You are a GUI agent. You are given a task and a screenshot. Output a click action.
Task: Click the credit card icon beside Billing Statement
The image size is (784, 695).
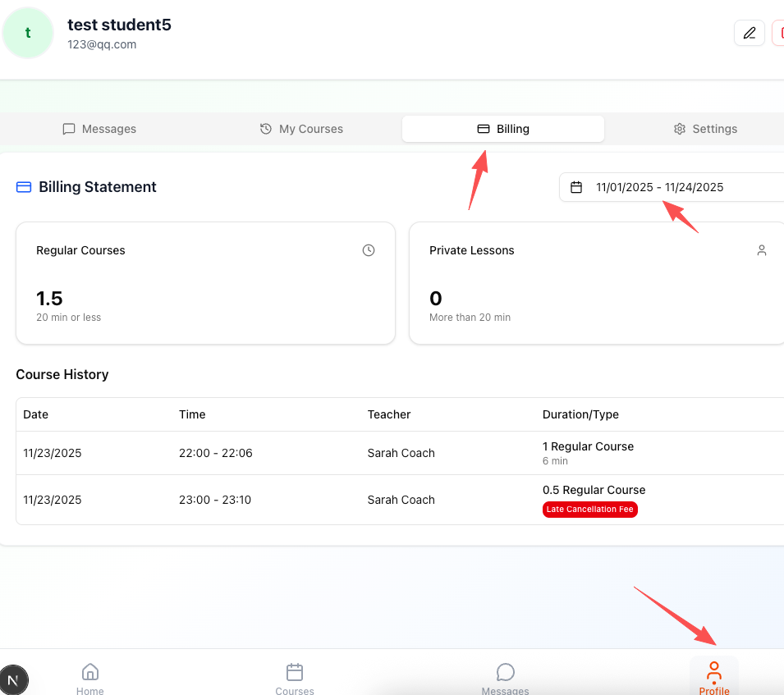click(x=23, y=187)
